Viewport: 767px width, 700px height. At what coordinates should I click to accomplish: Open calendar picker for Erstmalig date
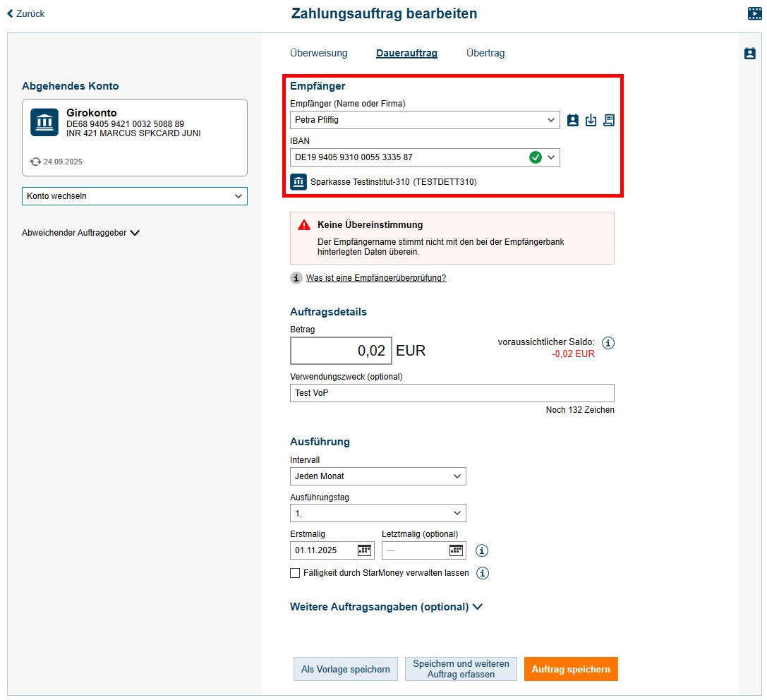point(364,550)
